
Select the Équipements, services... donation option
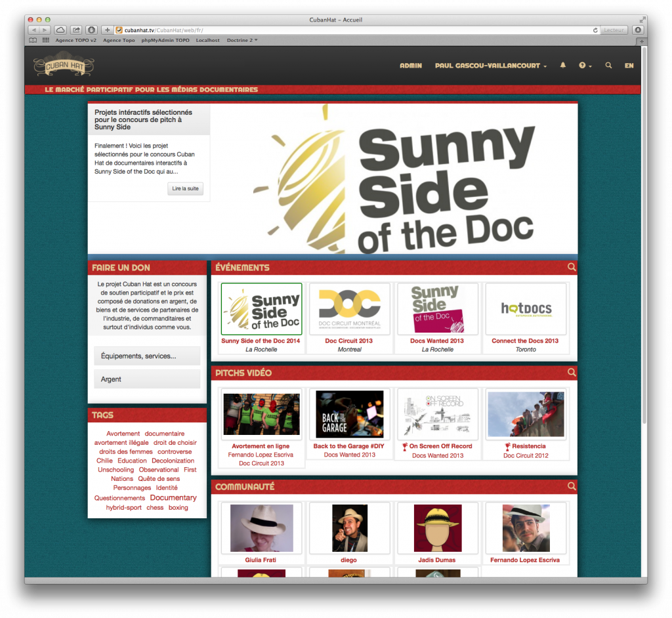[147, 356]
